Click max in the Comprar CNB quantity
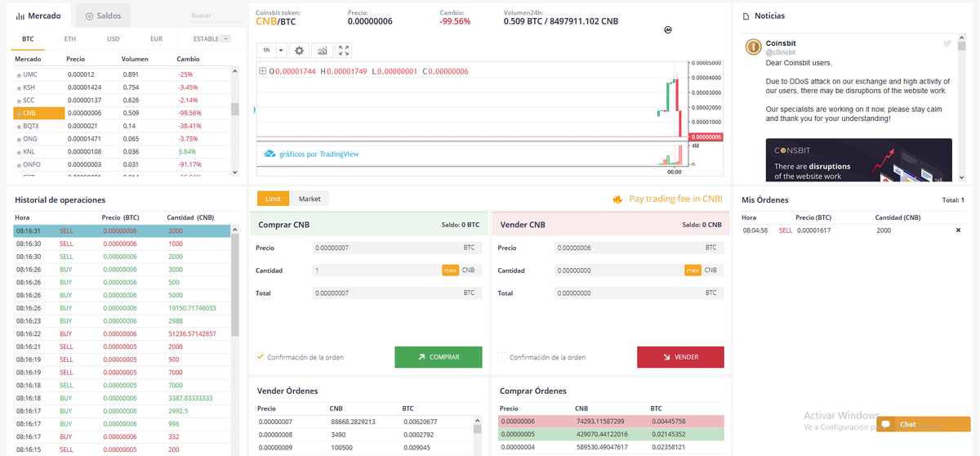The image size is (980, 456). coord(450,270)
